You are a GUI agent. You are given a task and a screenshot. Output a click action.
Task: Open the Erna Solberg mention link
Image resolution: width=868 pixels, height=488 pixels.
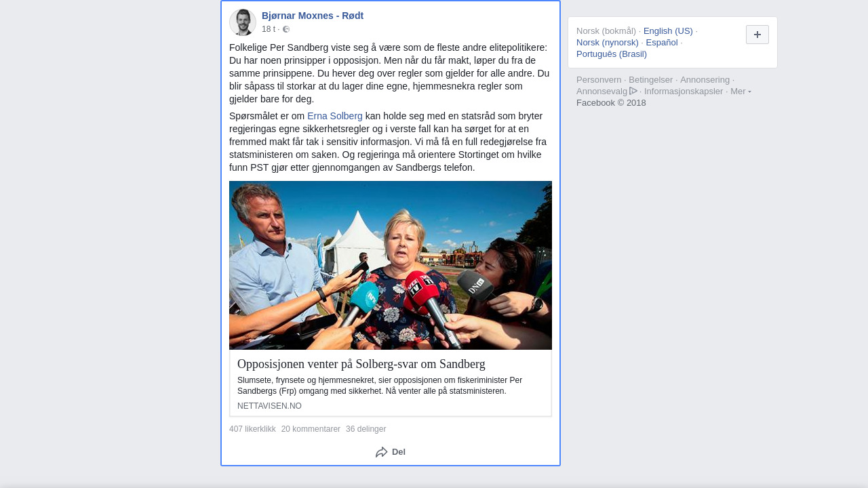click(x=335, y=116)
